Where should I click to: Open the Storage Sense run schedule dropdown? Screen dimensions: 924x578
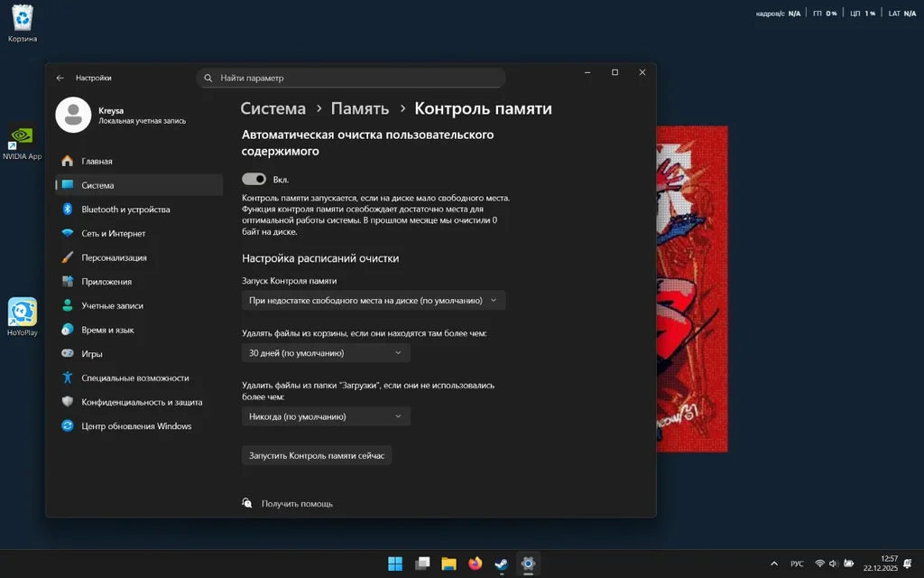373,301
